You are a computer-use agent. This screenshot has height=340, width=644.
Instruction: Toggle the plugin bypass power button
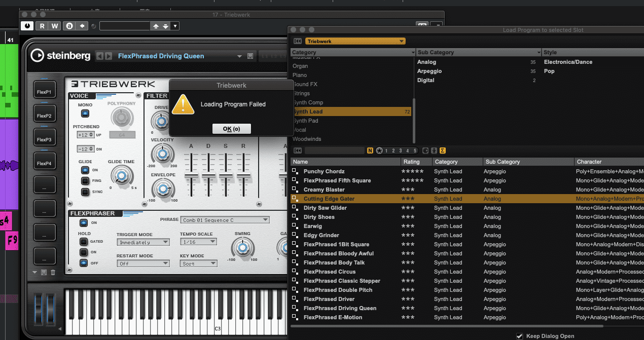point(27,26)
